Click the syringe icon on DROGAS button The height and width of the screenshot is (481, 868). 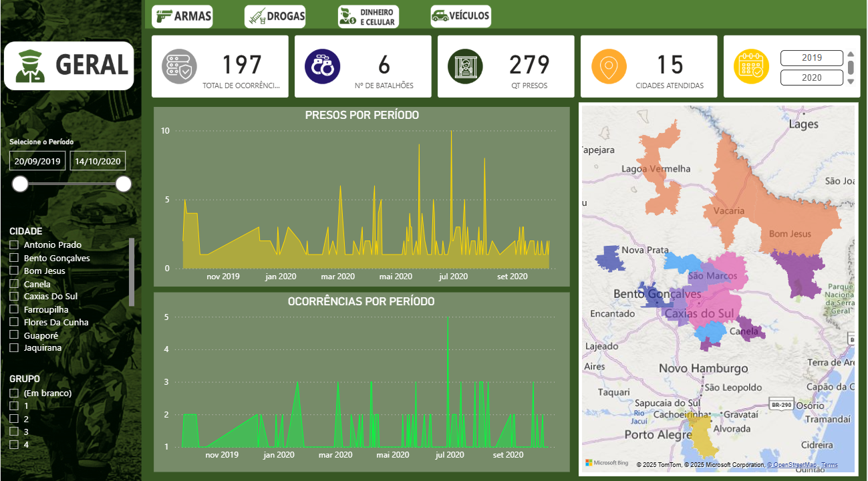(256, 17)
